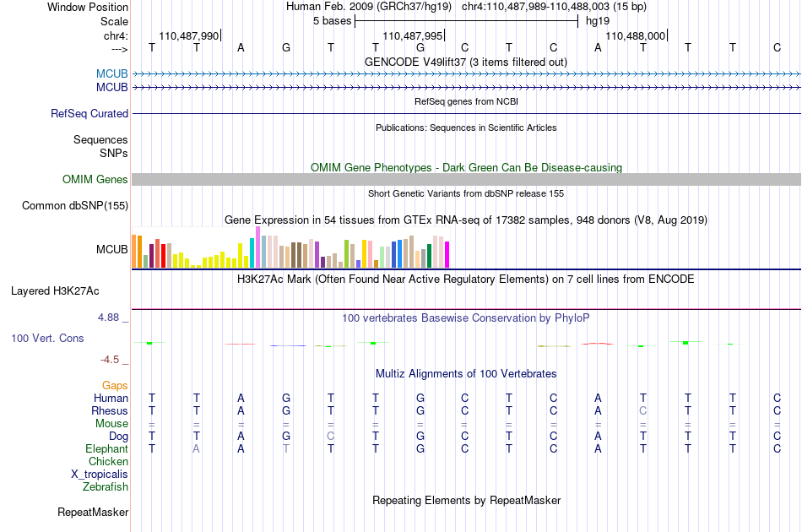The height and width of the screenshot is (532, 802).
Task: Click the 4.88 conservation maximum value
Action: [108, 318]
